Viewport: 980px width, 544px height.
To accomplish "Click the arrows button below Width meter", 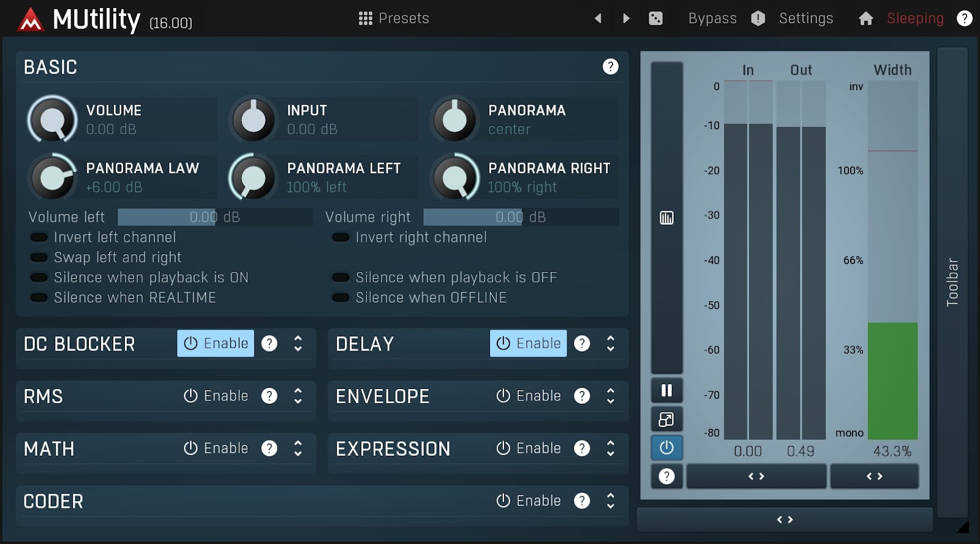I will point(874,476).
